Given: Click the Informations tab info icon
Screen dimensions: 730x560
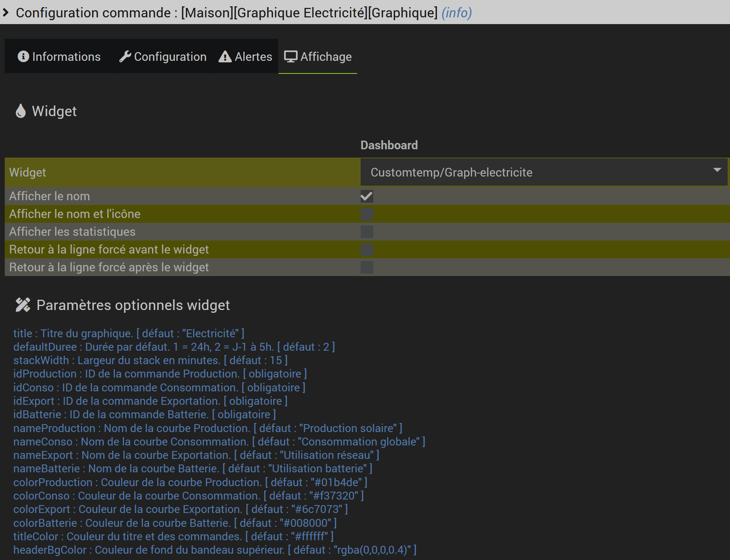Looking at the screenshot, I should [23, 56].
